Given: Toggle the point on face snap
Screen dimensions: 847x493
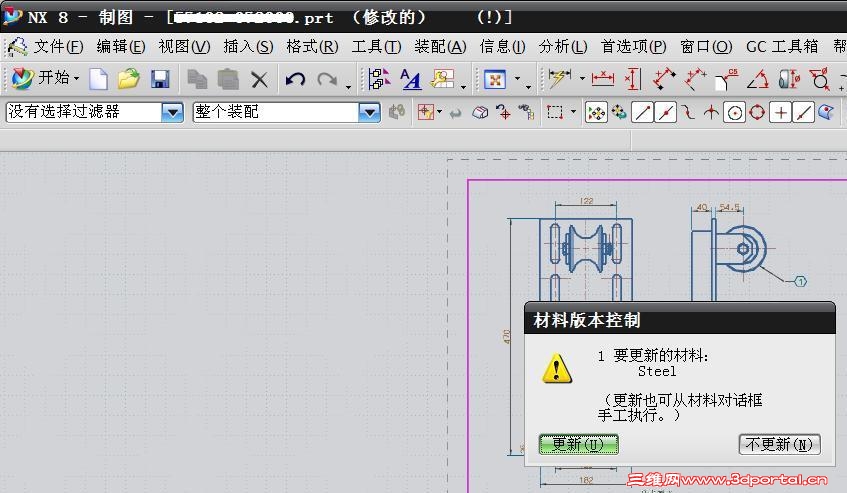Looking at the screenshot, I should click(826, 112).
